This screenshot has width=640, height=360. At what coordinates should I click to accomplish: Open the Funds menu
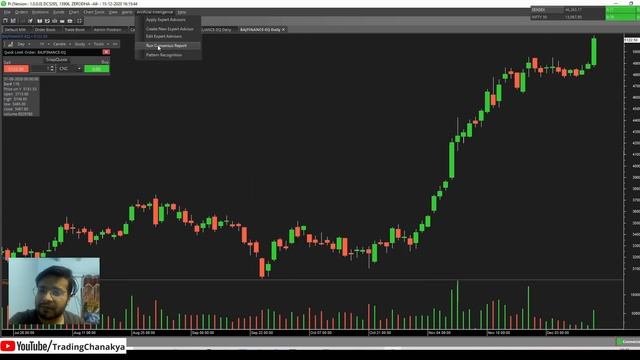[58, 12]
